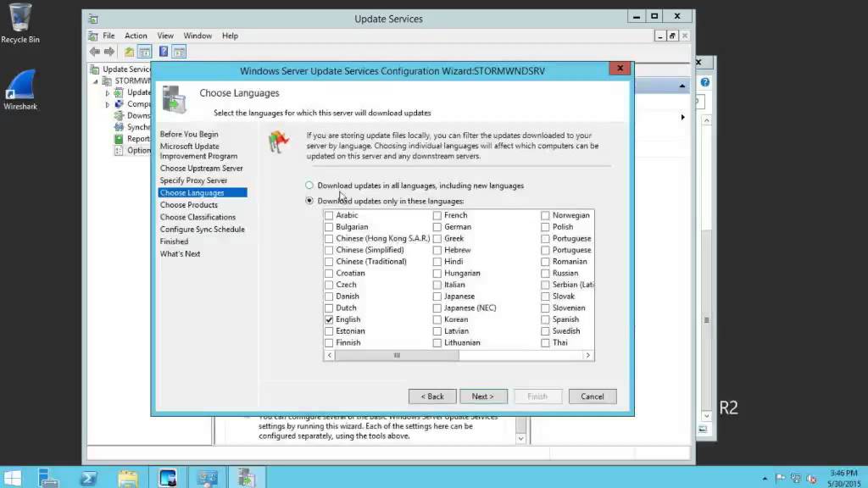
Task: Go to Choose Upstream Server wizard step
Action: (201, 169)
